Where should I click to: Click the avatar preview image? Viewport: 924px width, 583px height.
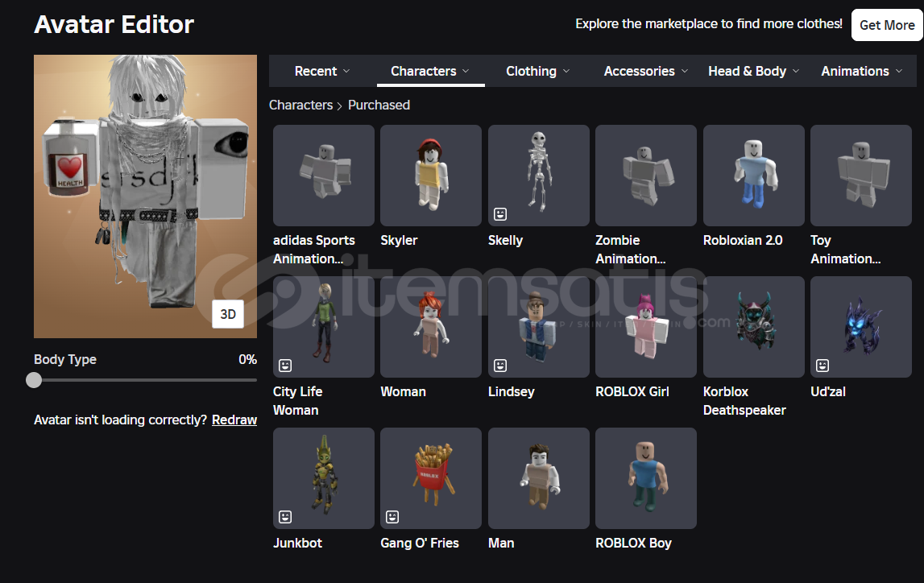point(145,196)
